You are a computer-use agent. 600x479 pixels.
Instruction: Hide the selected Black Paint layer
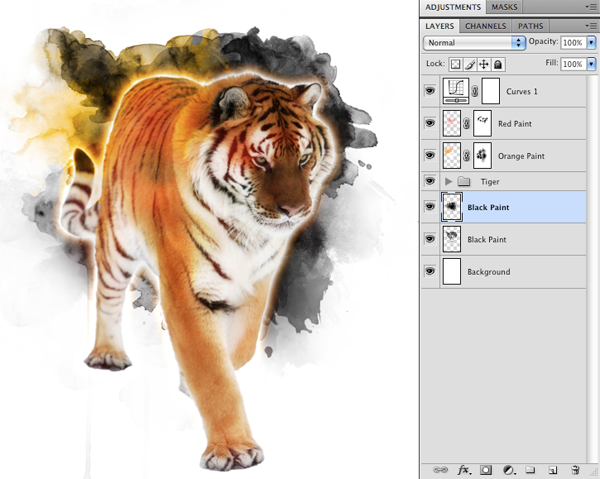430,207
